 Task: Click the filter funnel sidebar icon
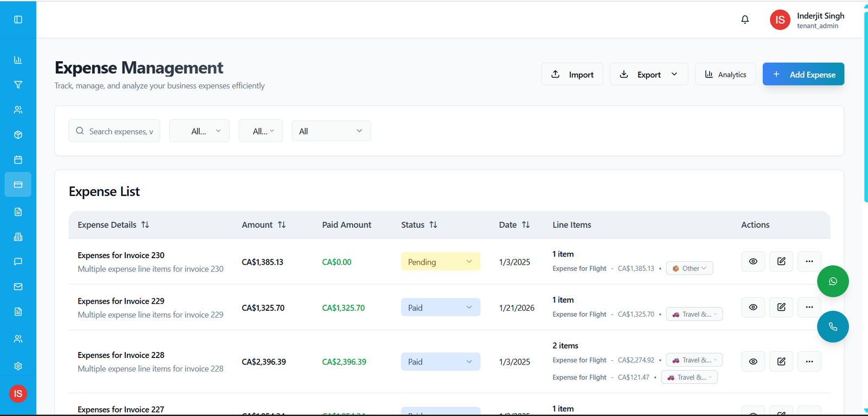(18, 85)
